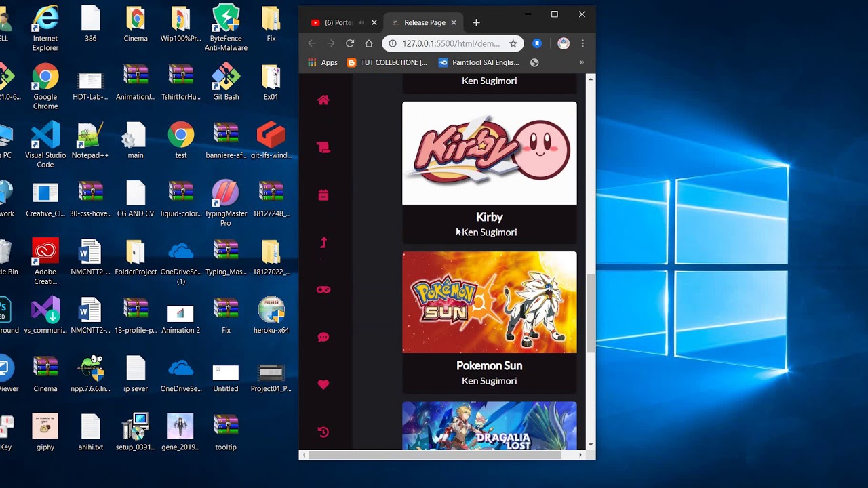The height and width of the screenshot is (488, 868).
Task: View site information icon in address bar
Action: [393, 43]
